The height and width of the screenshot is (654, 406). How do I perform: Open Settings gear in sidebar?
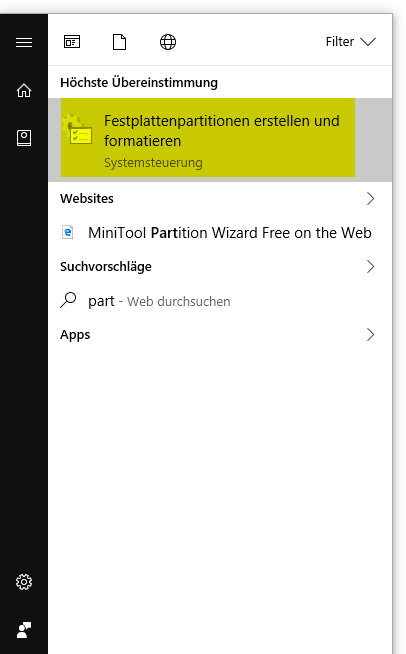24,582
